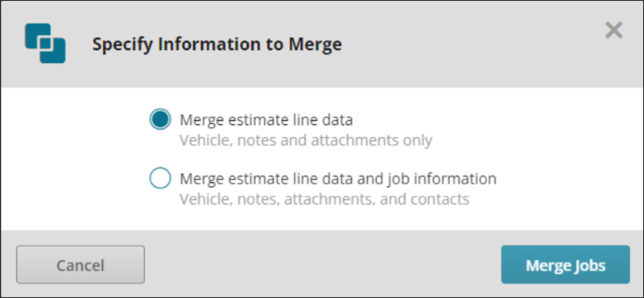Viewport: 644px width, 298px height.
Task: Select the option including contacts
Action: [159, 178]
